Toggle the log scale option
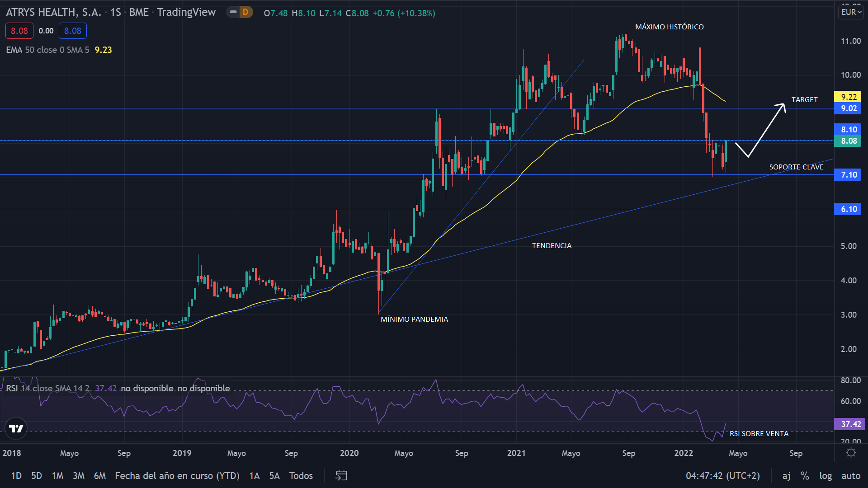 (826, 475)
